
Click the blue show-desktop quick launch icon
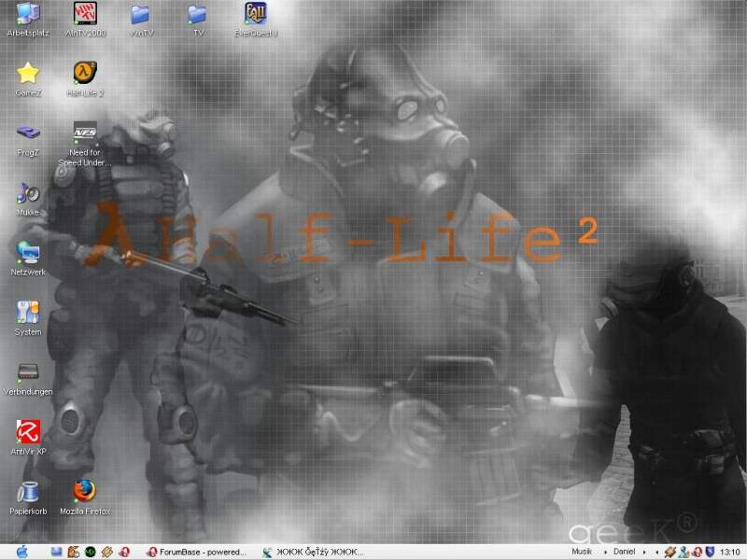(56, 552)
